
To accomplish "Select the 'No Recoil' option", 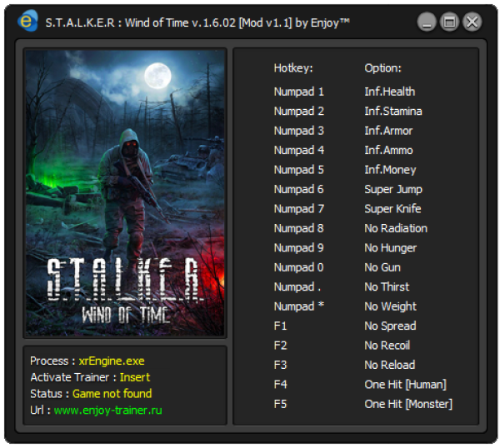I will pyautogui.click(x=387, y=346).
